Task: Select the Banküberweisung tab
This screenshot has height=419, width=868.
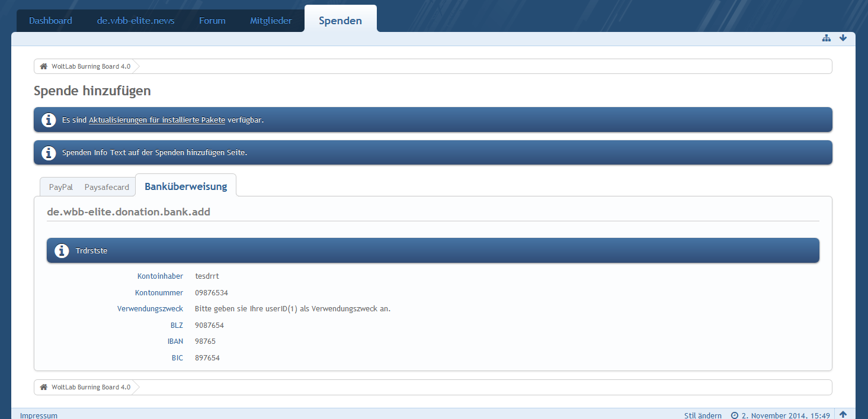Action: [185, 186]
